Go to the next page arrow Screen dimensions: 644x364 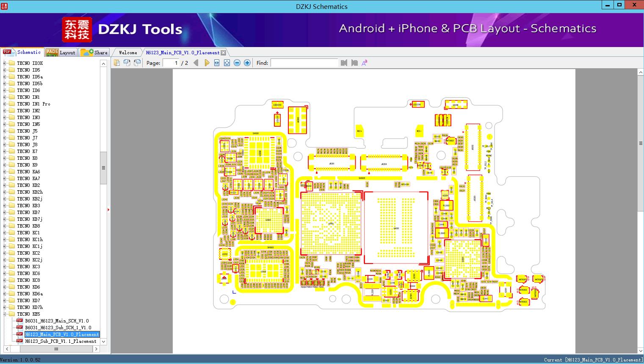[x=207, y=63]
